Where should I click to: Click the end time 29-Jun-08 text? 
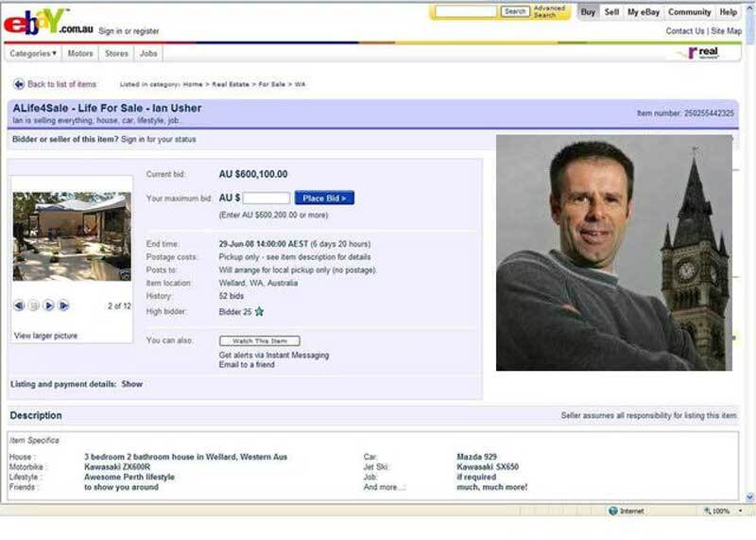[x=295, y=244]
